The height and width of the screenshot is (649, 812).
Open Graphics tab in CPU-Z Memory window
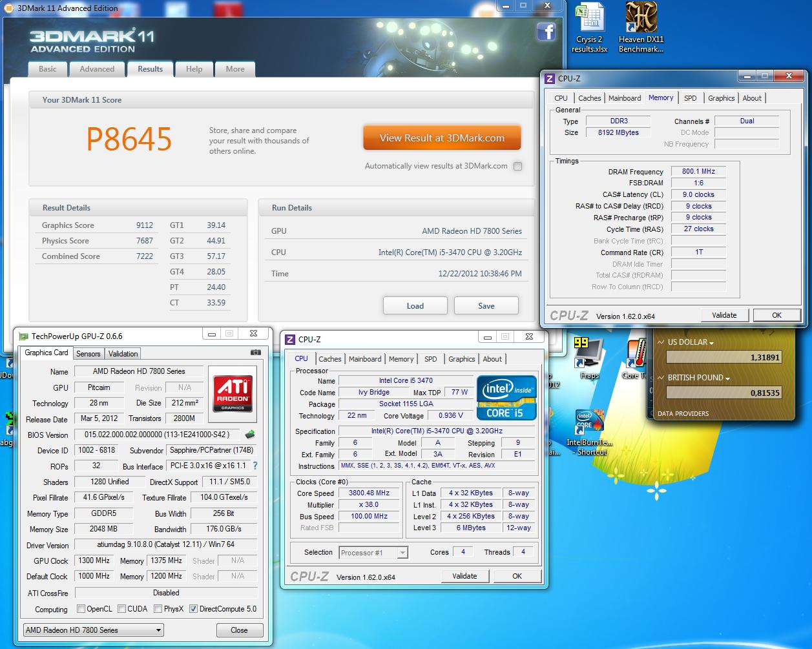pyautogui.click(x=721, y=98)
